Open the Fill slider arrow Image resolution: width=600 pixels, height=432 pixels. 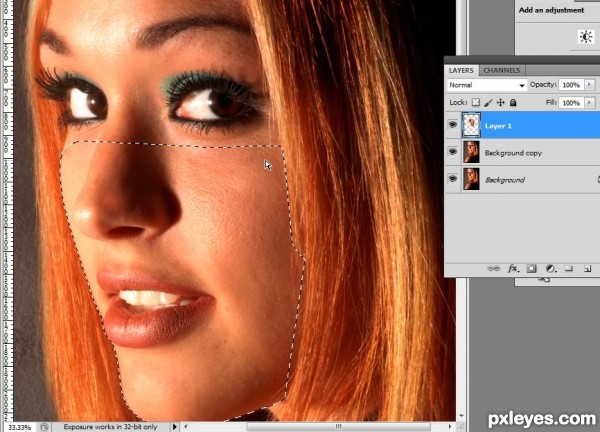590,103
